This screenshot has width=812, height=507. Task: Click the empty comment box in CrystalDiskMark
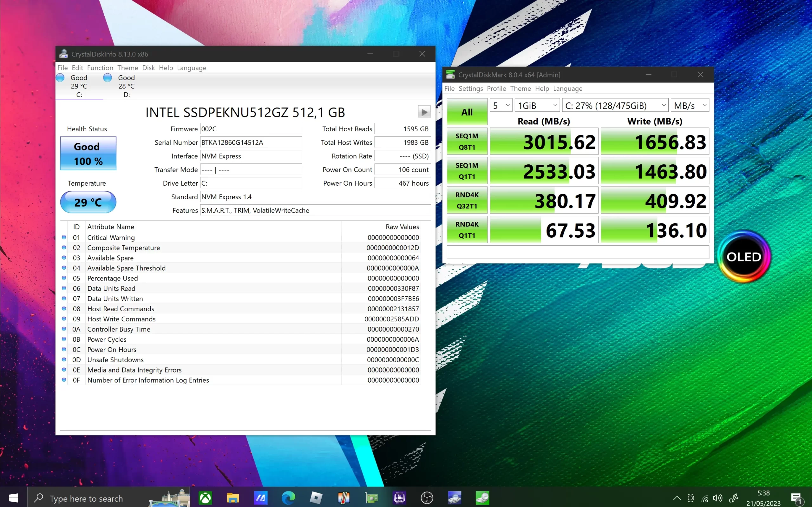coord(578,252)
